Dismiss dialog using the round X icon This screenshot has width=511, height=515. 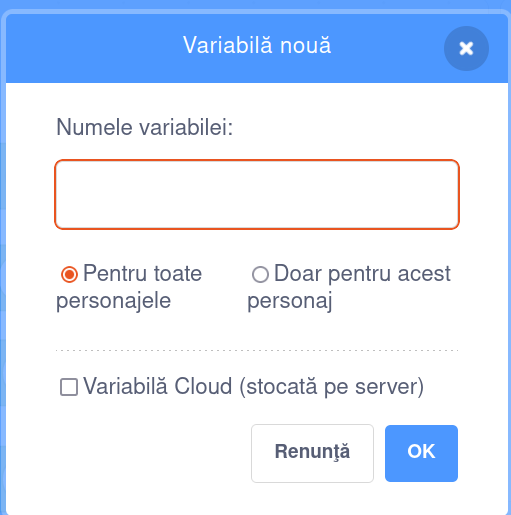pos(466,49)
